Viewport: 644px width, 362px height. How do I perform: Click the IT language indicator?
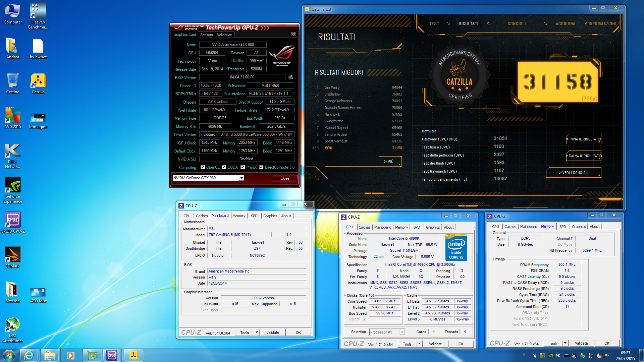pos(524,355)
